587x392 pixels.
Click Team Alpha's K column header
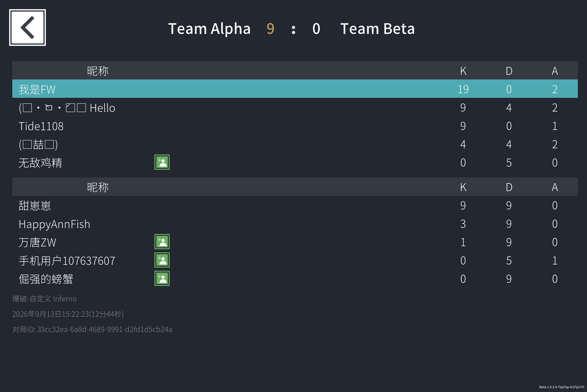[463, 71]
